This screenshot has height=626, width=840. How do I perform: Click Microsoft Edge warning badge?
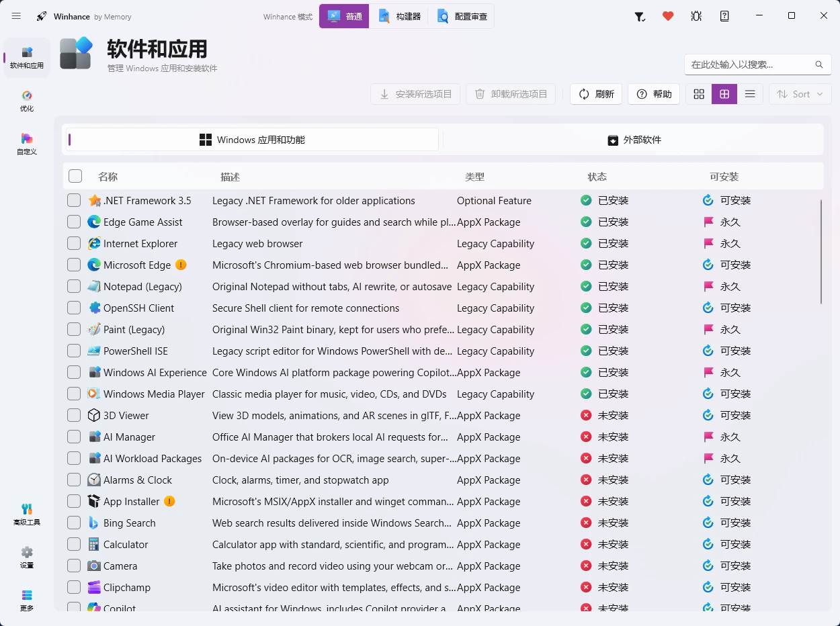[181, 265]
